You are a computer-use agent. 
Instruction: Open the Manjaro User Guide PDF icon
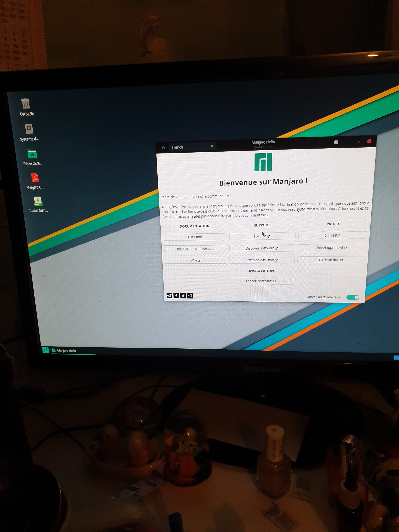click(35, 178)
